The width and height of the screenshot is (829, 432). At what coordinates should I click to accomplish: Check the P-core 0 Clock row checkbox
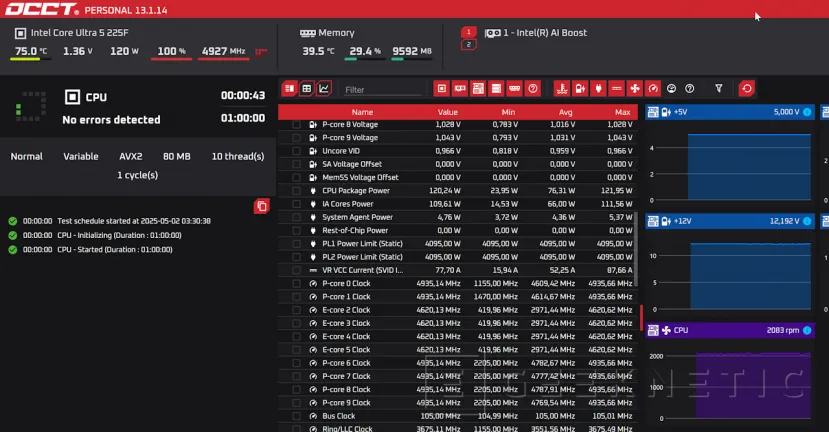297,283
